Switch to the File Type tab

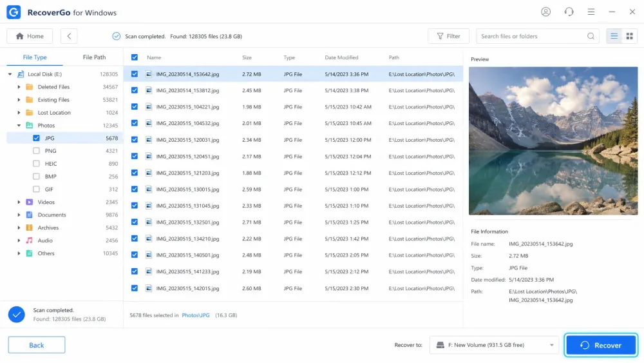click(x=35, y=57)
